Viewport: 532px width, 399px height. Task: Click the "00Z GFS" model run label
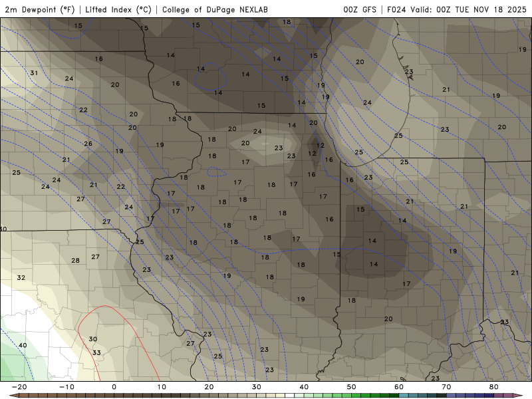pos(360,9)
